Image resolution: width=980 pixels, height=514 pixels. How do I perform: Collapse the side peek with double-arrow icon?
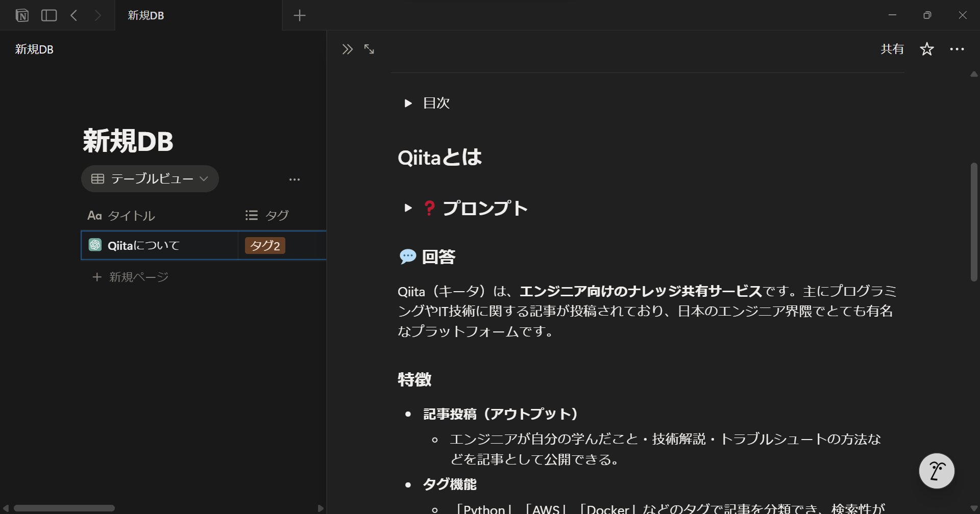[347, 49]
